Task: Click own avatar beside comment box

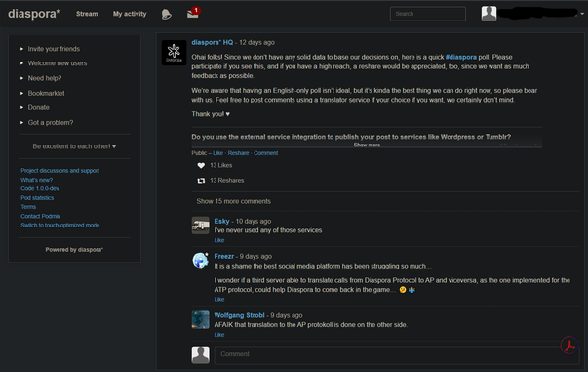Action: pos(201,354)
